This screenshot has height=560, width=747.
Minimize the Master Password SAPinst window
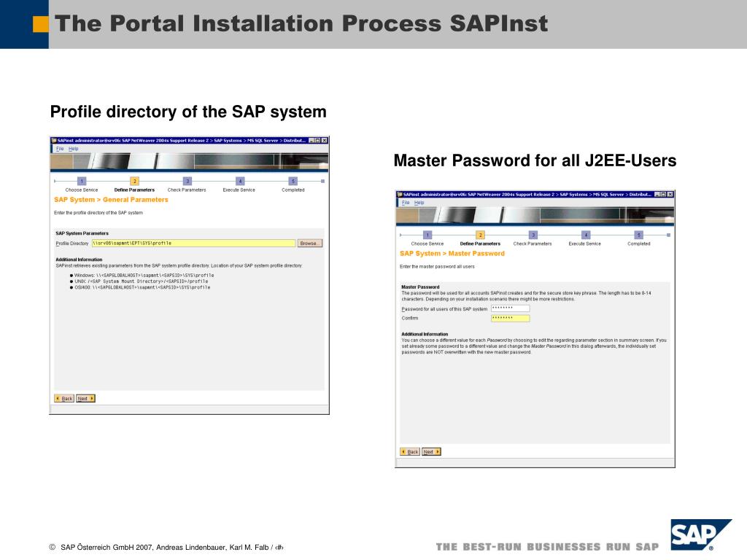pos(657,194)
